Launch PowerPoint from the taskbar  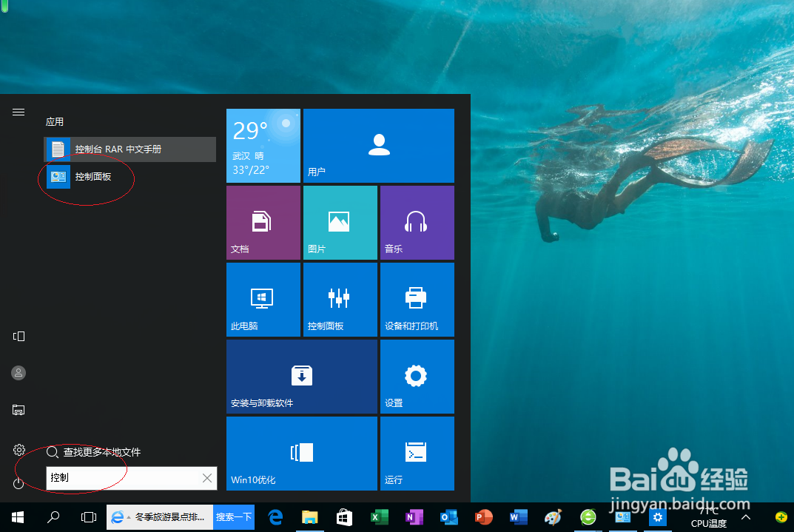pos(483,517)
